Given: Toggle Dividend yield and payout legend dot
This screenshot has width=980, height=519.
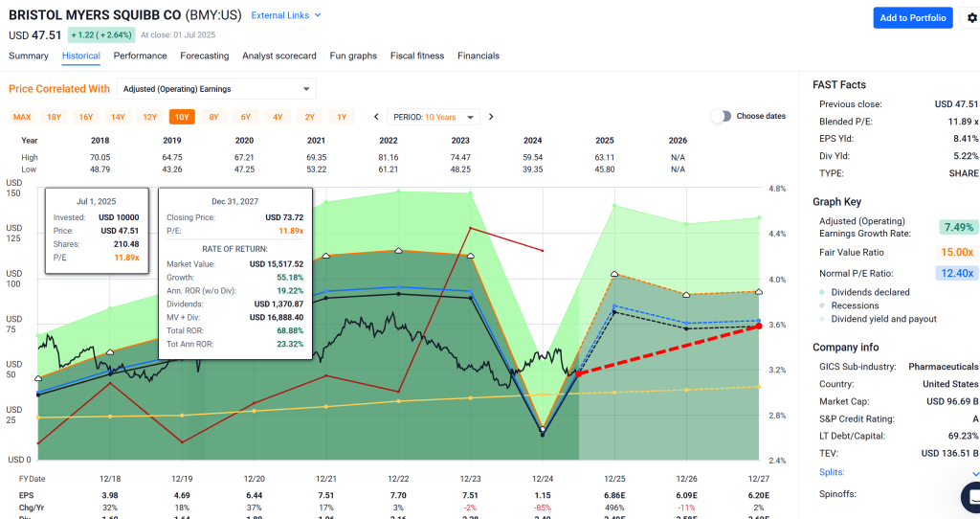Looking at the screenshot, I should (822, 319).
